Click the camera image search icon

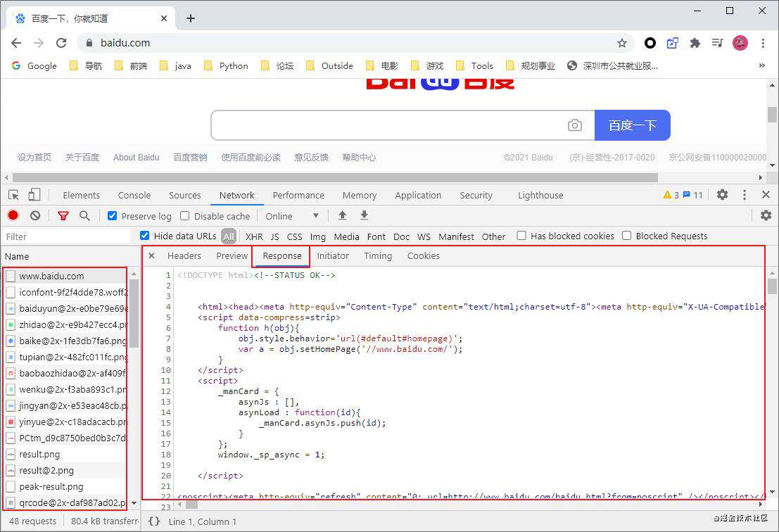[575, 125]
